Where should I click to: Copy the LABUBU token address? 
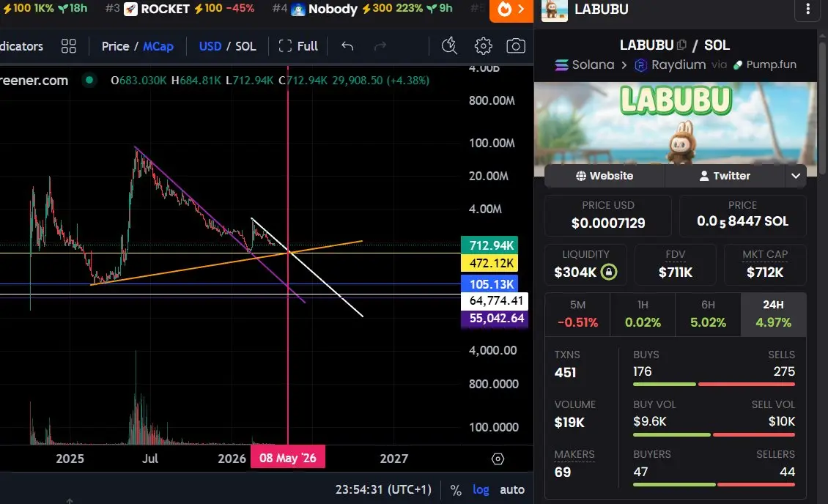(681, 45)
